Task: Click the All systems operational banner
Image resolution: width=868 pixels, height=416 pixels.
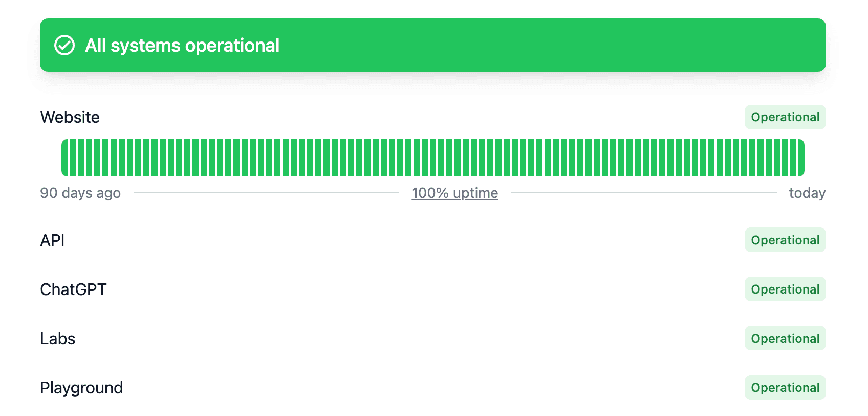Action: point(433,46)
